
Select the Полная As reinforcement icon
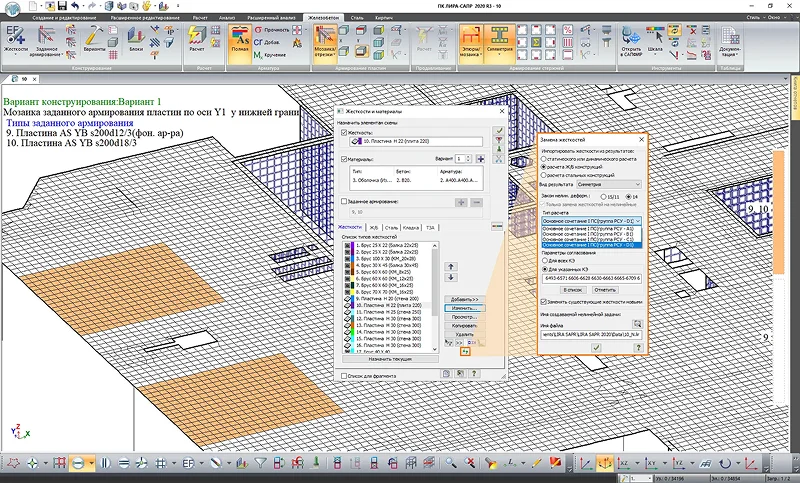[240, 40]
